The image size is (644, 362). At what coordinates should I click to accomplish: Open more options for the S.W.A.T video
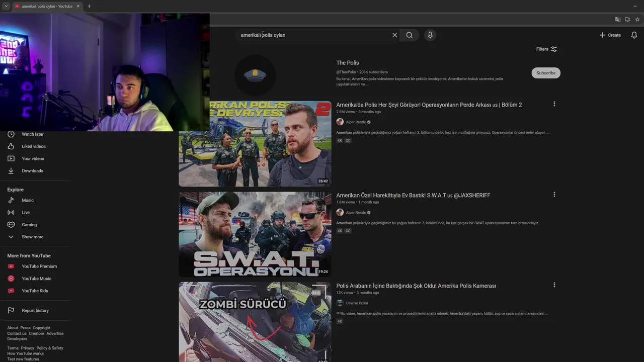554,195
